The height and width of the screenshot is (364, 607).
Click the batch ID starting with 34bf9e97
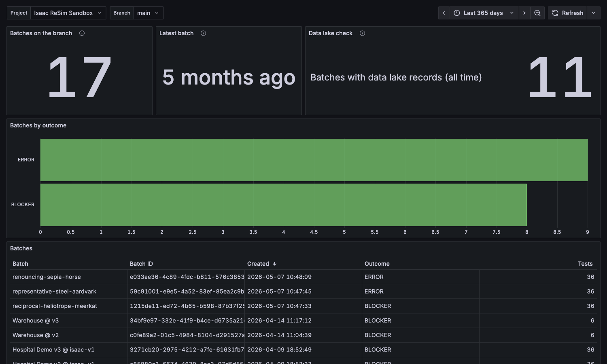(x=187, y=321)
